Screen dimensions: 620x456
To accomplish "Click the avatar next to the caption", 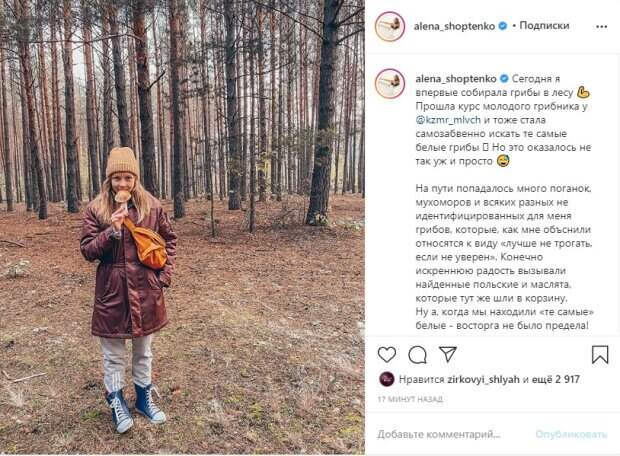I will click(390, 83).
